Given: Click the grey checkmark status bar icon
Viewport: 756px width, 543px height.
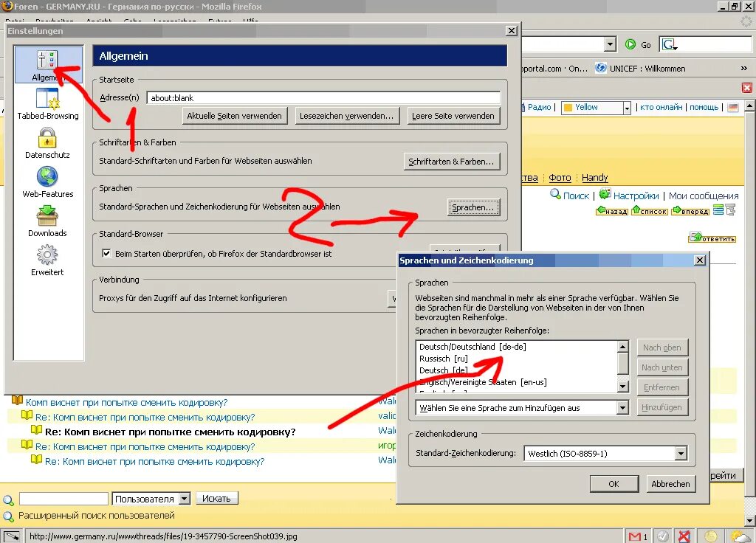Looking at the screenshot, I should click(662, 536).
